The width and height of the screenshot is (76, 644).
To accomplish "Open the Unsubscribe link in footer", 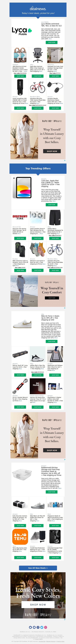I will click(x=42, y=641).
